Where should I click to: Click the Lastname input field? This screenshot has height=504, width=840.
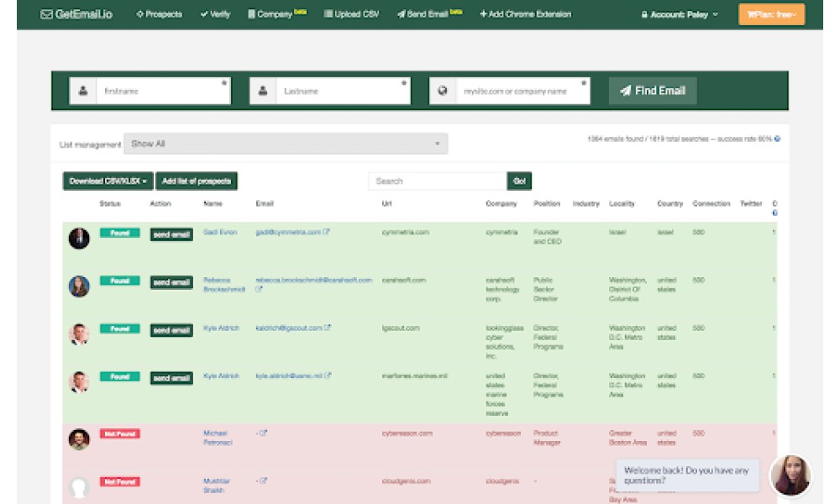(x=344, y=91)
